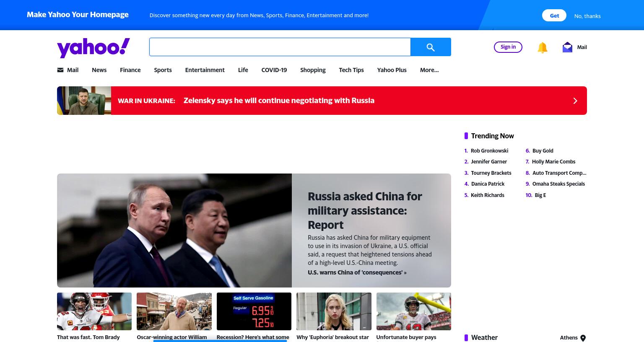The height and width of the screenshot is (342, 644).
Task: Open trending topic Omaha Steaks Specials
Action: tap(558, 184)
